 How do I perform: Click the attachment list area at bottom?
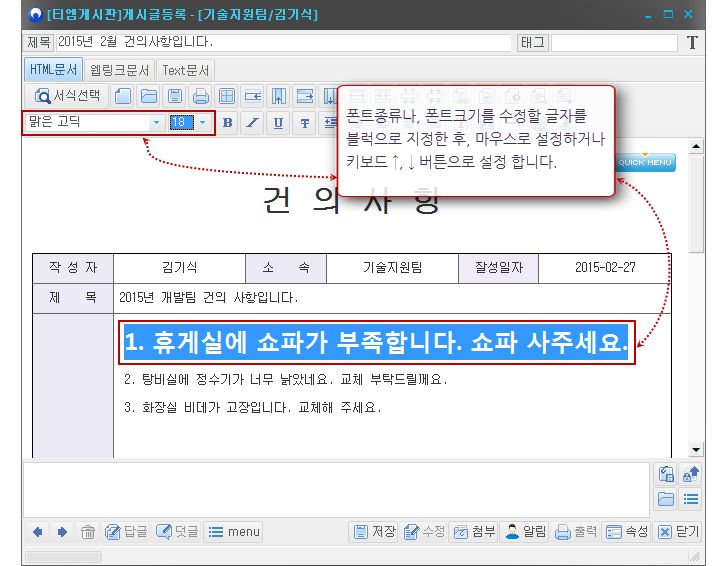coord(337,490)
